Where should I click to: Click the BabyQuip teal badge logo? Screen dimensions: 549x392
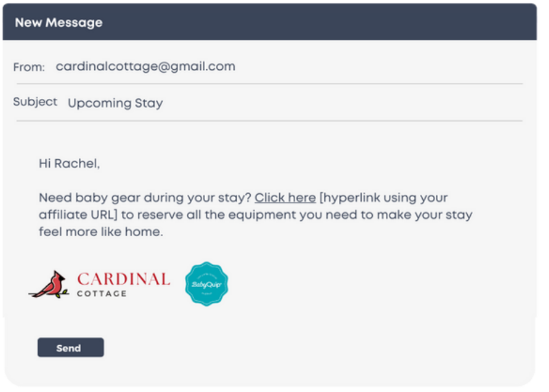coord(206,284)
